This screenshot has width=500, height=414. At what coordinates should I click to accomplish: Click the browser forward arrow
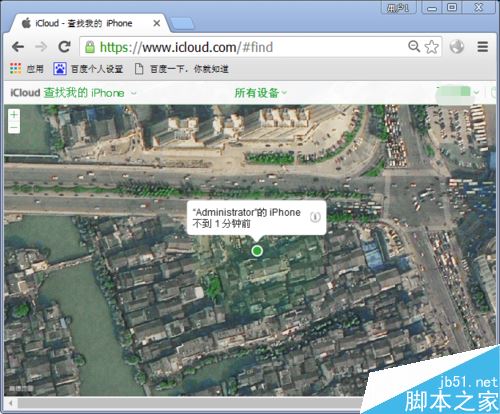tap(41, 47)
